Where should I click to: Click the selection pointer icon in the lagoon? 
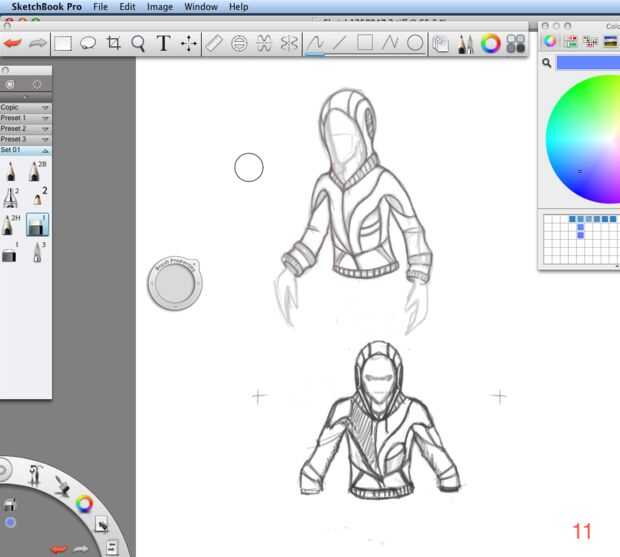[102, 525]
